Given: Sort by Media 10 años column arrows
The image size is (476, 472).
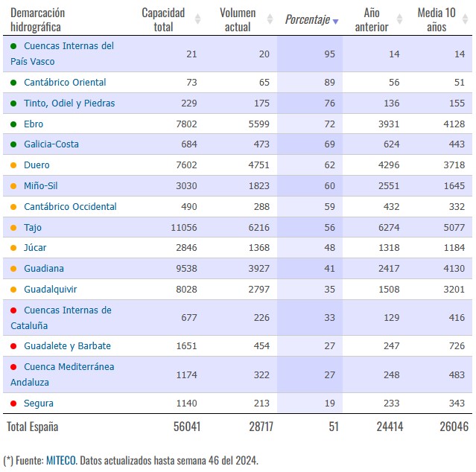Looking at the screenshot, I should click(465, 19).
